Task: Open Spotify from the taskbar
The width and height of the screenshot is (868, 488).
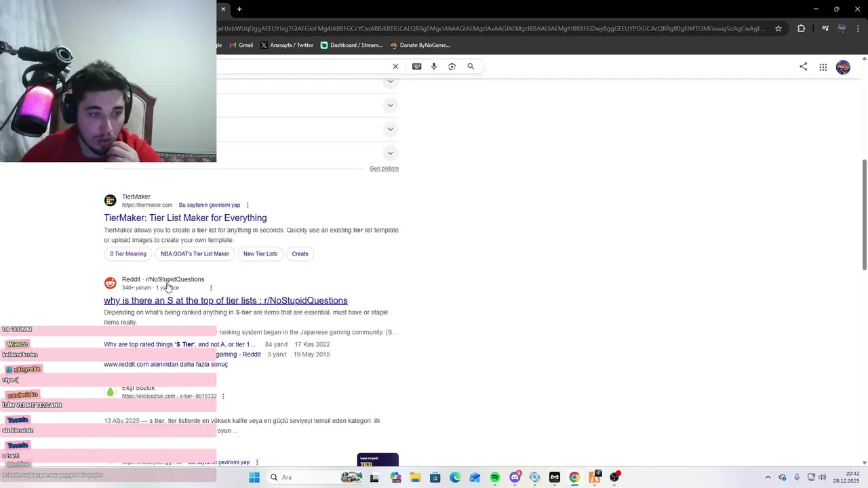Action: point(495,477)
